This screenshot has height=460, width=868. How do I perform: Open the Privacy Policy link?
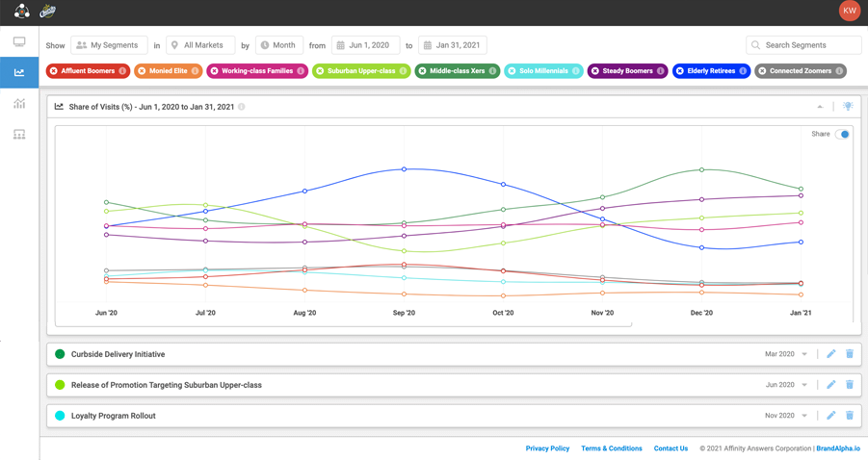pyautogui.click(x=547, y=448)
